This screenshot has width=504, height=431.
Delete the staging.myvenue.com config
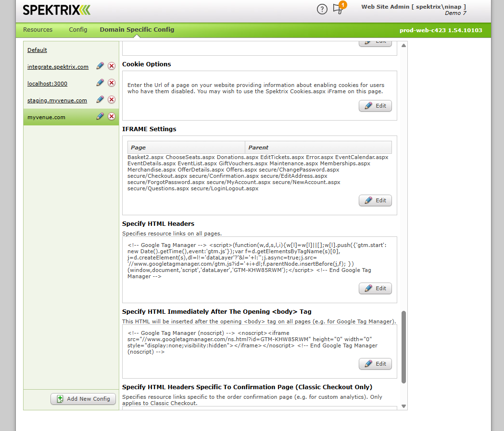112,99
